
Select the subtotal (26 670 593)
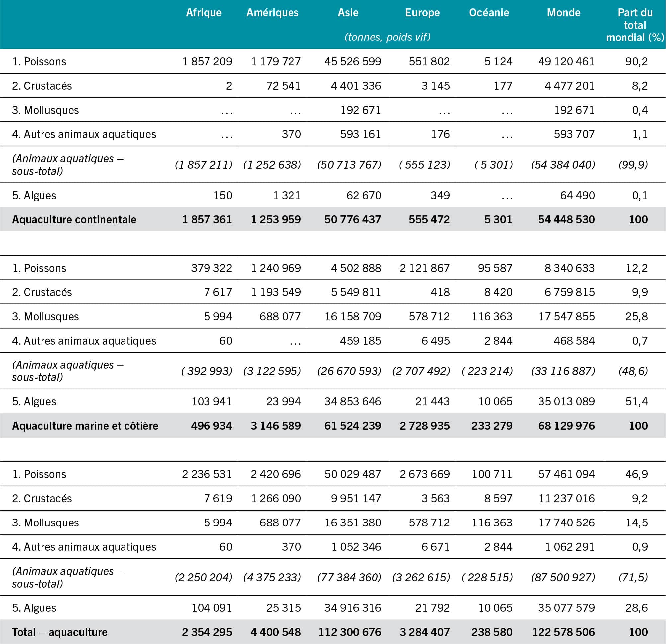(x=349, y=371)
